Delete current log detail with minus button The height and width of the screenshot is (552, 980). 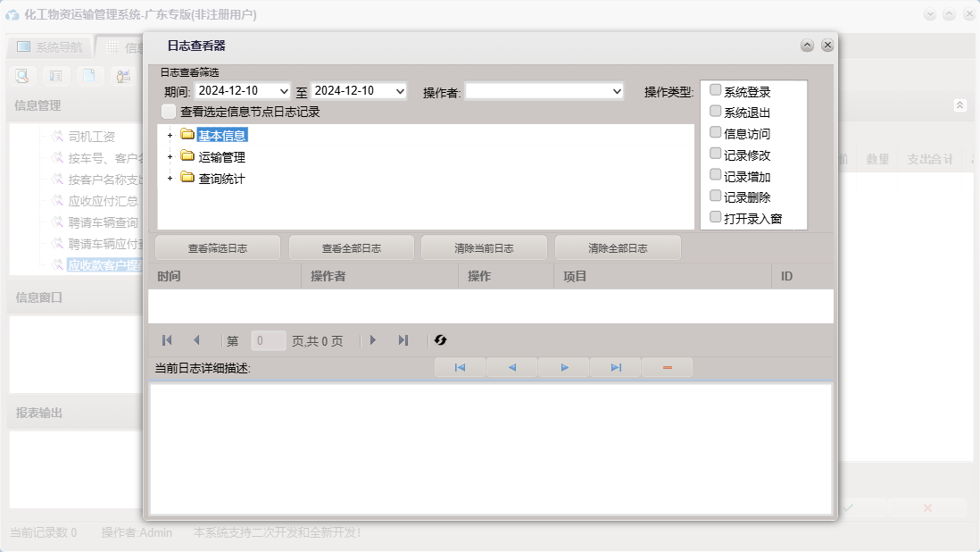[x=668, y=368]
